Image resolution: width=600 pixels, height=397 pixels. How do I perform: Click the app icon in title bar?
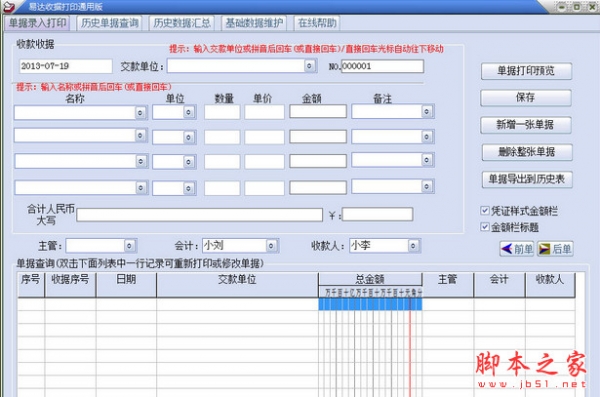coord(8,7)
